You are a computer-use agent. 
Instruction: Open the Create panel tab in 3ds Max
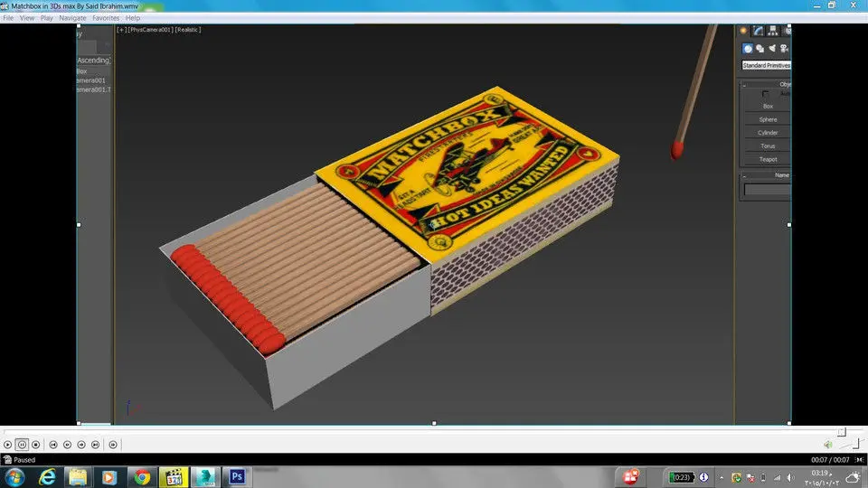743,31
